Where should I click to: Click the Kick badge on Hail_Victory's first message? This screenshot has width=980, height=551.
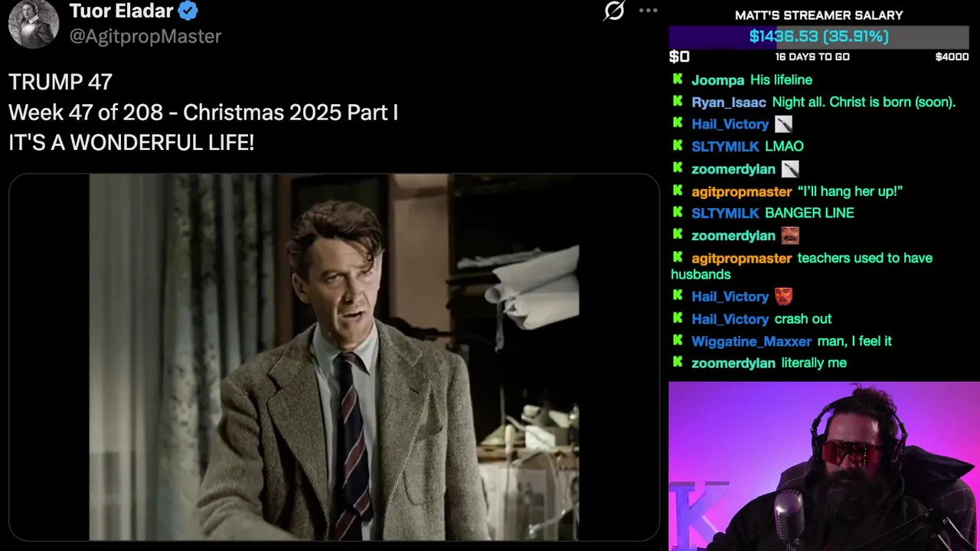678,123
